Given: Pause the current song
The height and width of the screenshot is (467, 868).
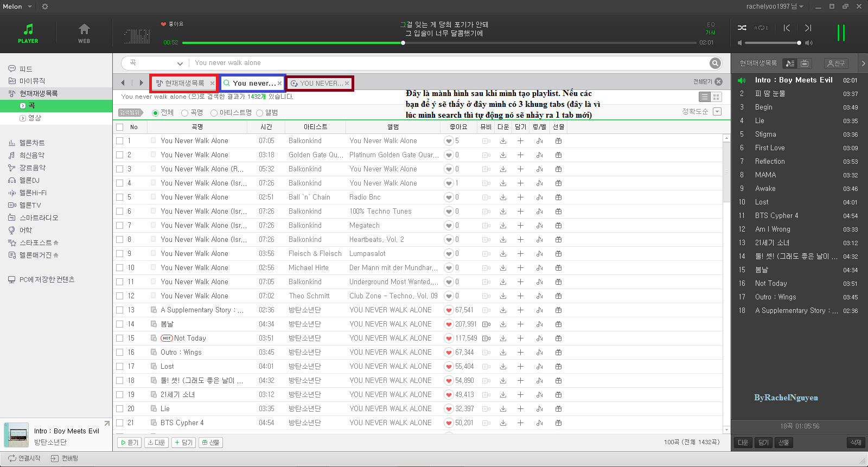Looking at the screenshot, I should 841,33.
